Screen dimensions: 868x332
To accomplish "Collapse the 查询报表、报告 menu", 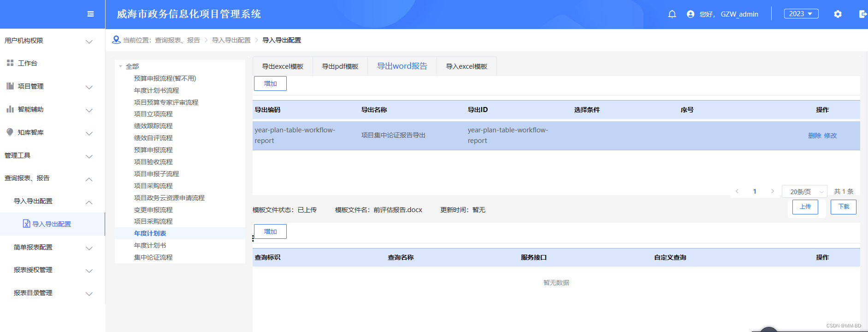I will (x=89, y=179).
